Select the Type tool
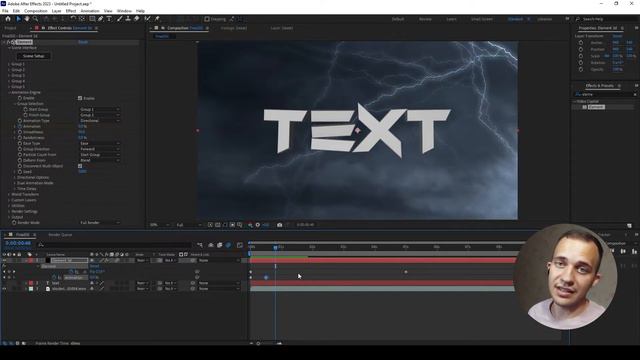The width and height of the screenshot is (640, 360). tap(109, 19)
